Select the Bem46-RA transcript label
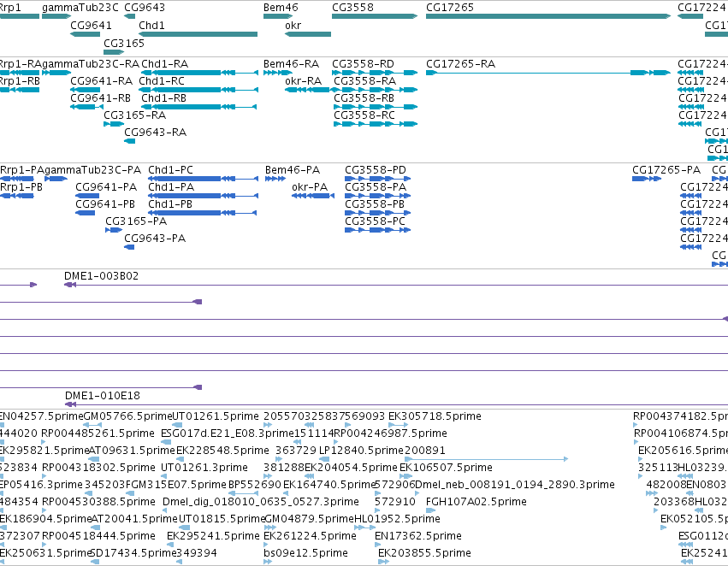This screenshot has width=728, height=566. pyautogui.click(x=291, y=64)
